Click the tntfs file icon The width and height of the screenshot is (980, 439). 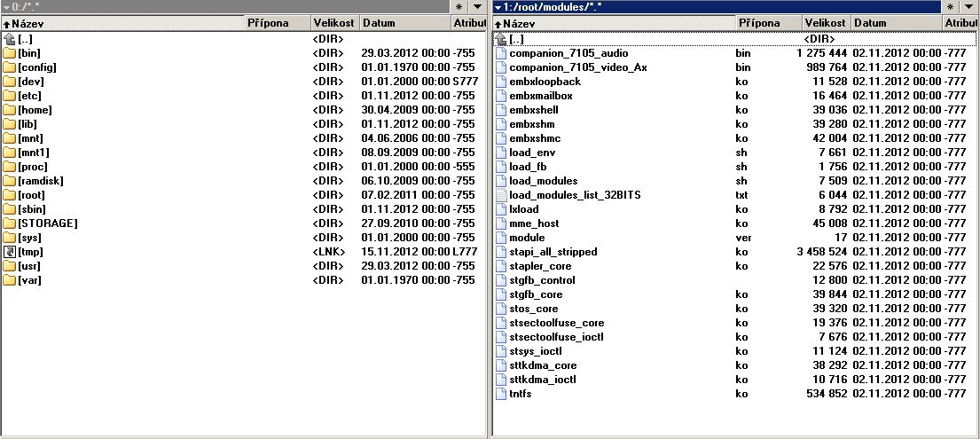coord(500,394)
